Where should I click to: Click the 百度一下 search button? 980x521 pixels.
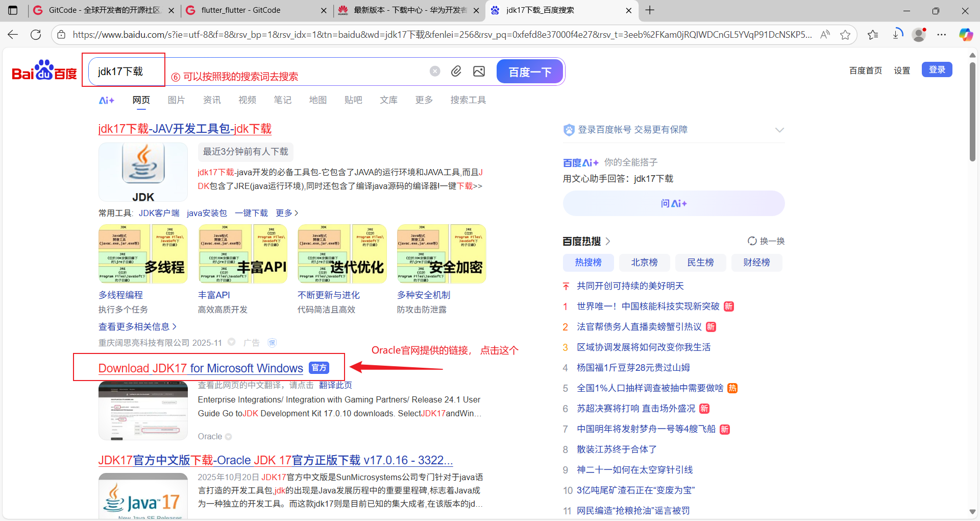coord(530,72)
